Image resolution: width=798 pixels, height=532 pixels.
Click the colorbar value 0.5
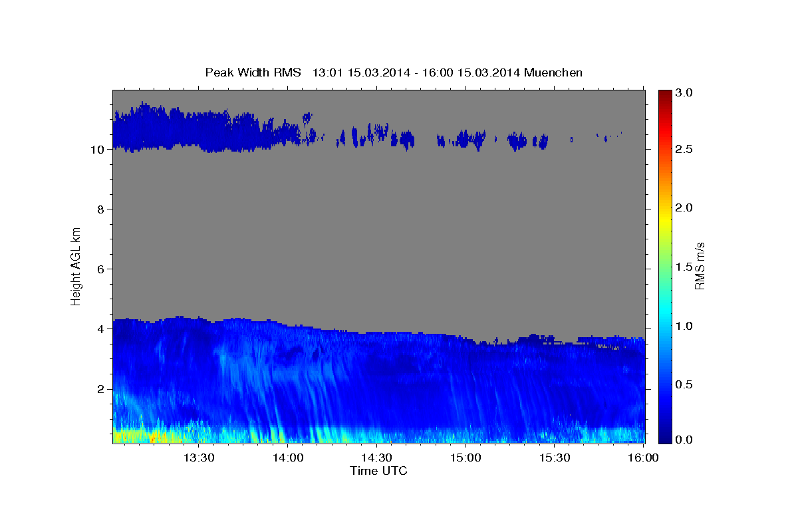pyautogui.click(x=683, y=384)
